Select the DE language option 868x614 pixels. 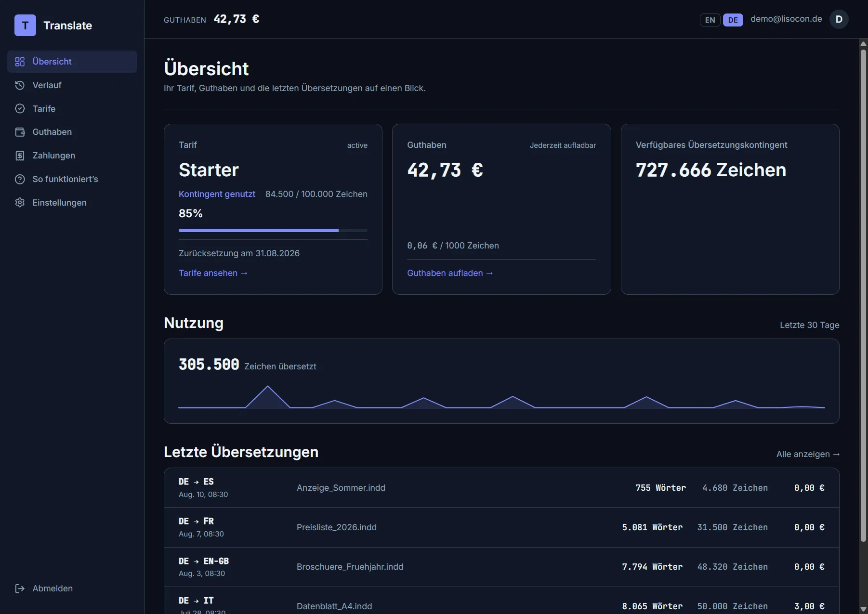(x=733, y=20)
